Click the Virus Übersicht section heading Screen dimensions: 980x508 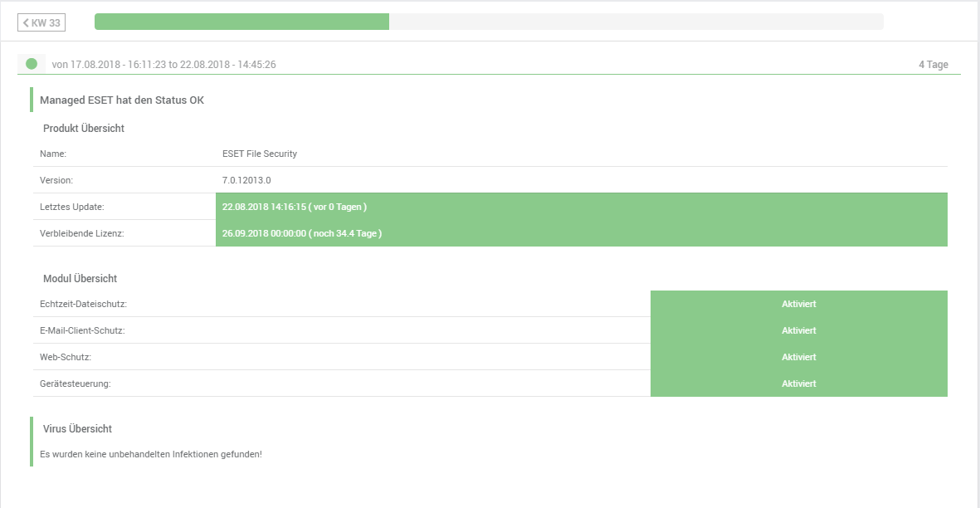pyautogui.click(x=77, y=429)
